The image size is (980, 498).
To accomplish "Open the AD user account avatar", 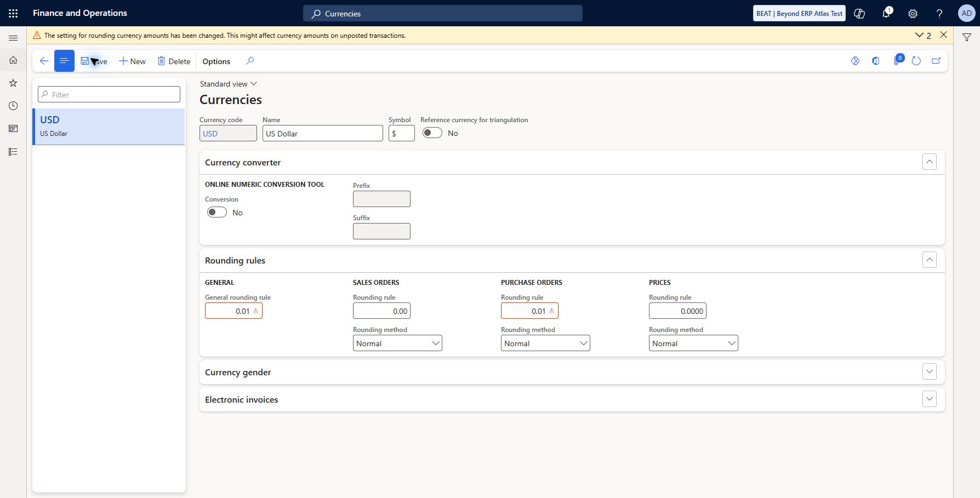I will pyautogui.click(x=966, y=14).
